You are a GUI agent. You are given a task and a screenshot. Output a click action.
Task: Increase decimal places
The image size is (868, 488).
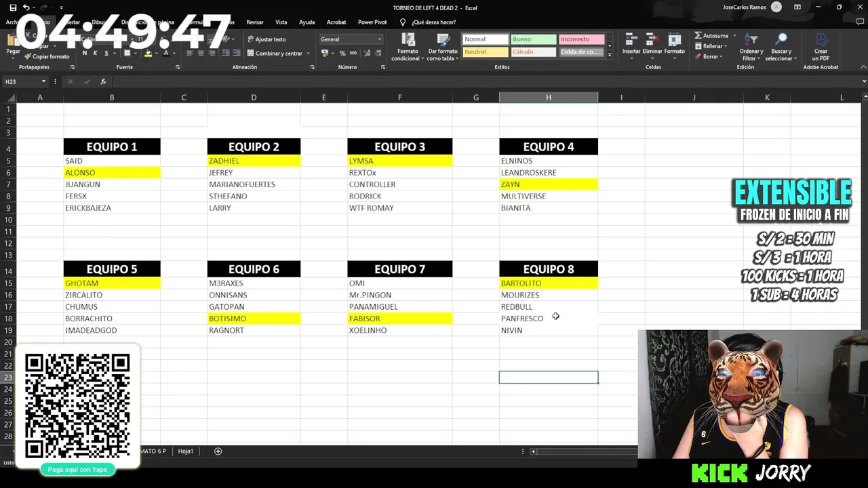(x=366, y=53)
